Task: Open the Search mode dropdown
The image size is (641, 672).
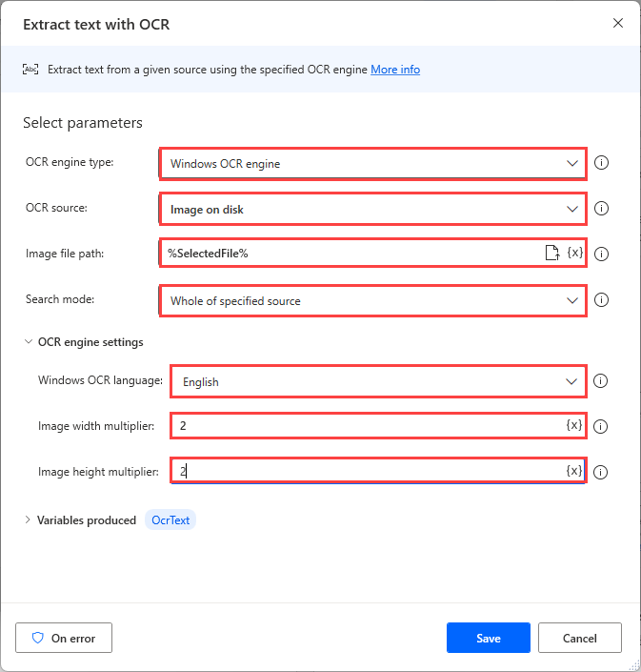Action: point(372,300)
